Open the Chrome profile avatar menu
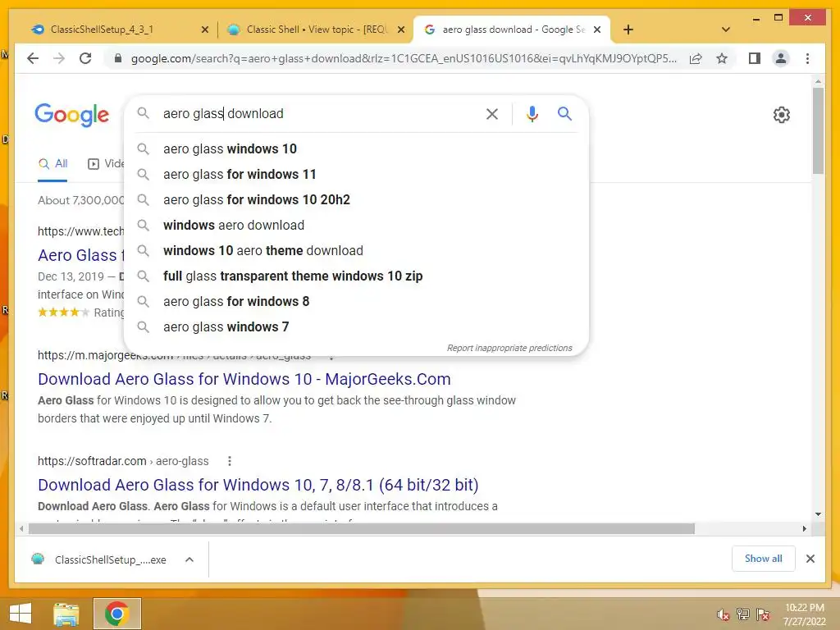Viewport: 840px width, 630px height. pos(781,58)
